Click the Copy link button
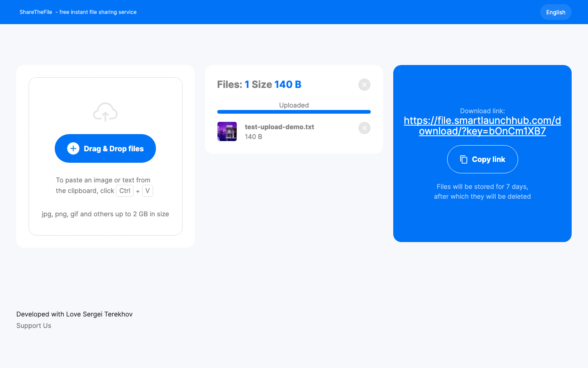Image resolution: width=588 pixels, height=368 pixels. [x=482, y=159]
